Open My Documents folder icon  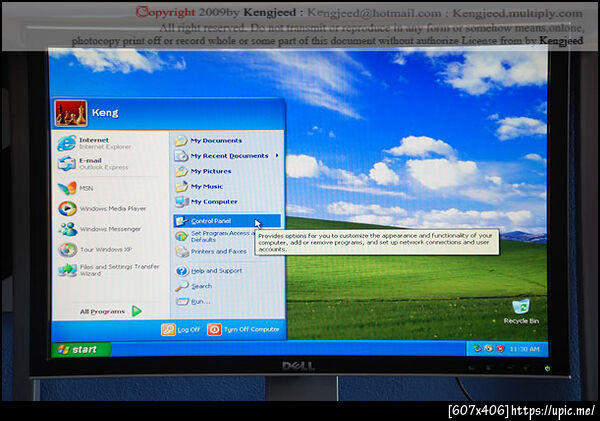click(x=181, y=141)
